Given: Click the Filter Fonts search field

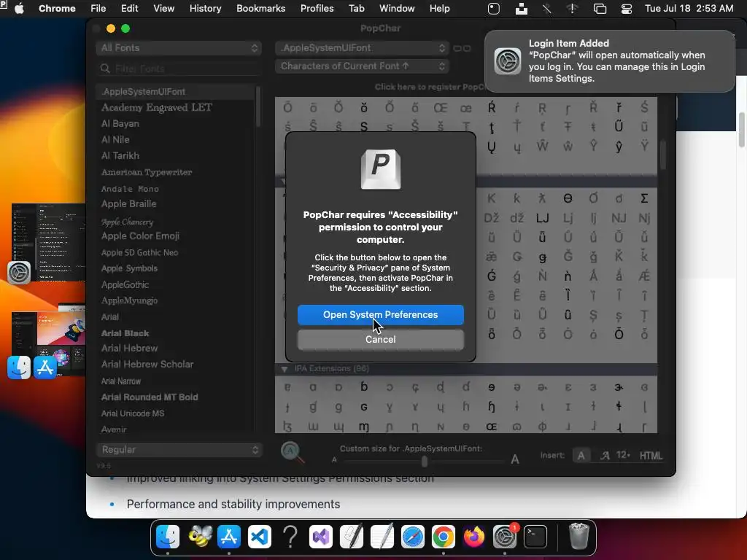Looking at the screenshot, I should (x=179, y=69).
